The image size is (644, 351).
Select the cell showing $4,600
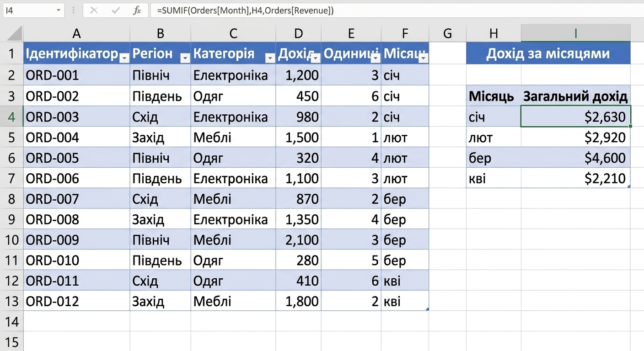(576, 158)
